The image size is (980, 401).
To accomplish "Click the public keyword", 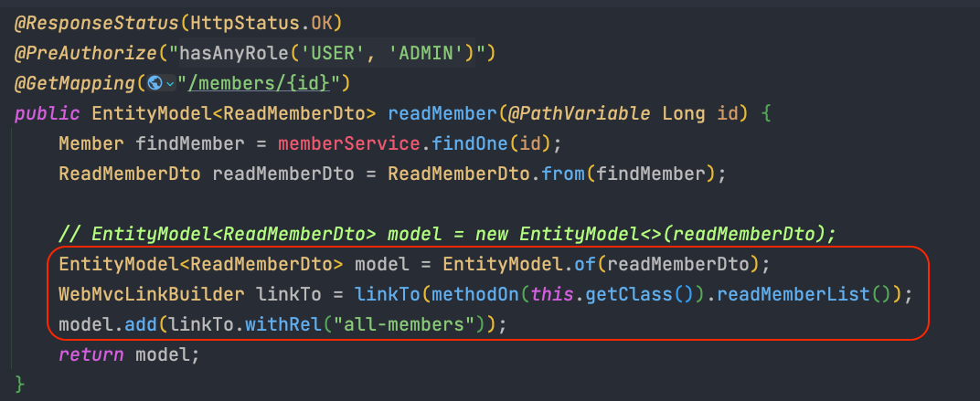I will (x=47, y=113).
